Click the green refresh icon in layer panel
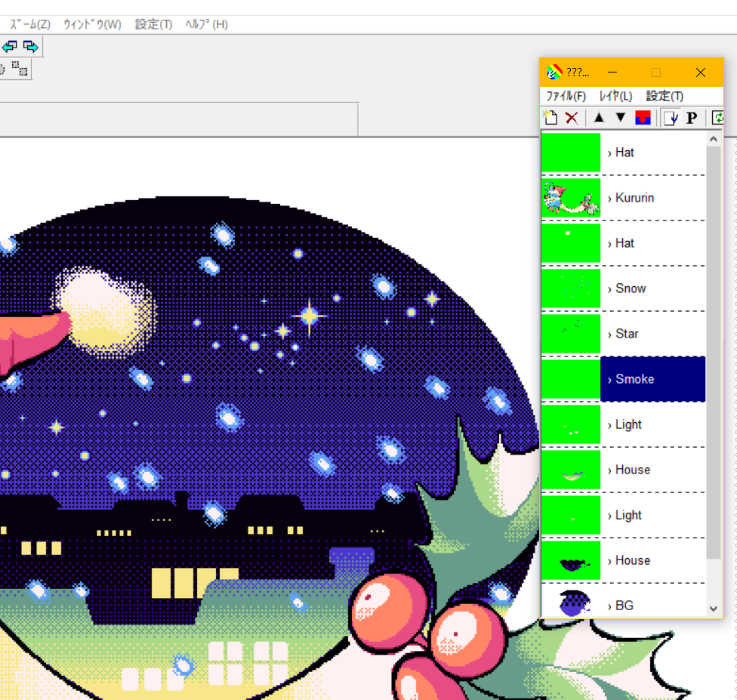The height and width of the screenshot is (700, 737). coord(718,118)
